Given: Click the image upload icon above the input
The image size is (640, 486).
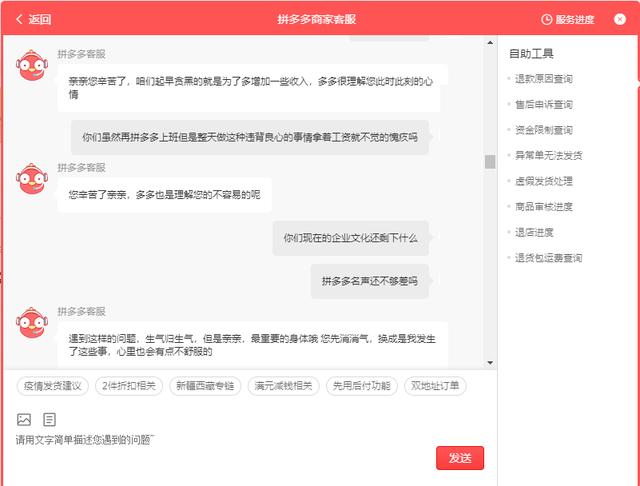Looking at the screenshot, I should (24, 419).
